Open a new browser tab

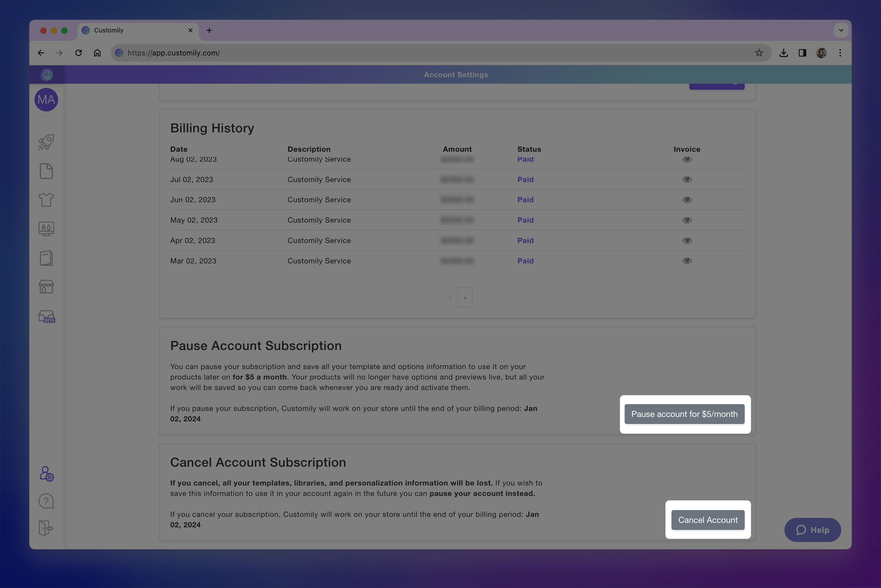tap(209, 30)
